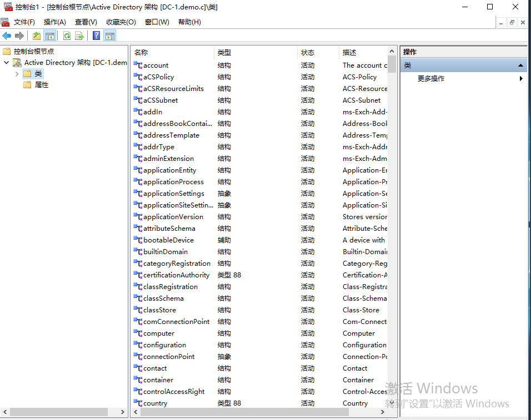Select the computer class icon

138,333
